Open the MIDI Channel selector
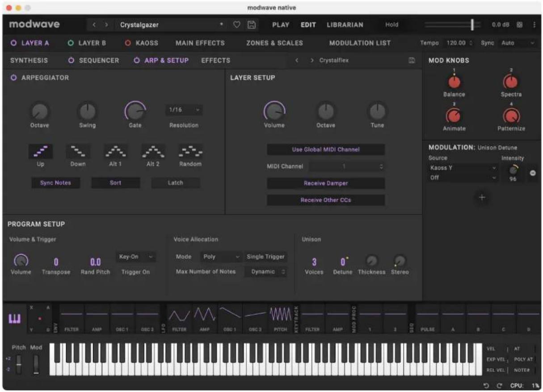This screenshot has width=543, height=392. tap(347, 166)
